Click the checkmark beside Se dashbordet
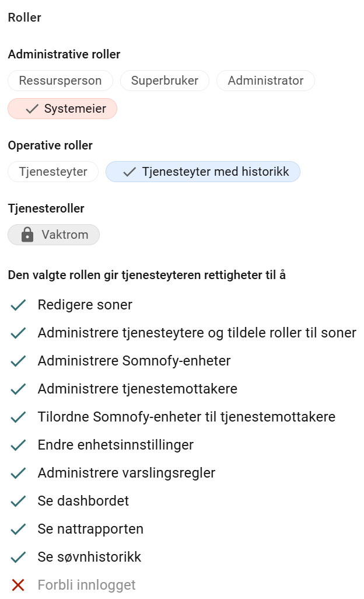The image size is (364, 599). click(x=18, y=501)
